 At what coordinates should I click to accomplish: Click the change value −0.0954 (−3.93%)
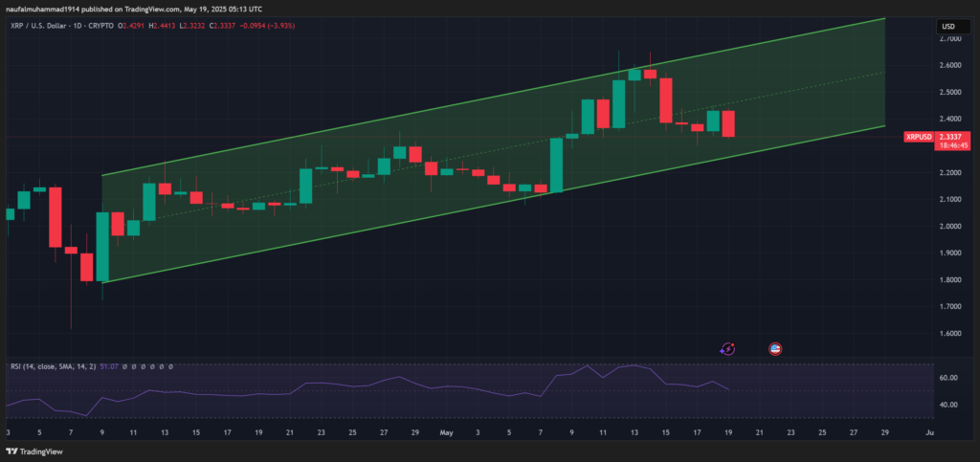269,26
